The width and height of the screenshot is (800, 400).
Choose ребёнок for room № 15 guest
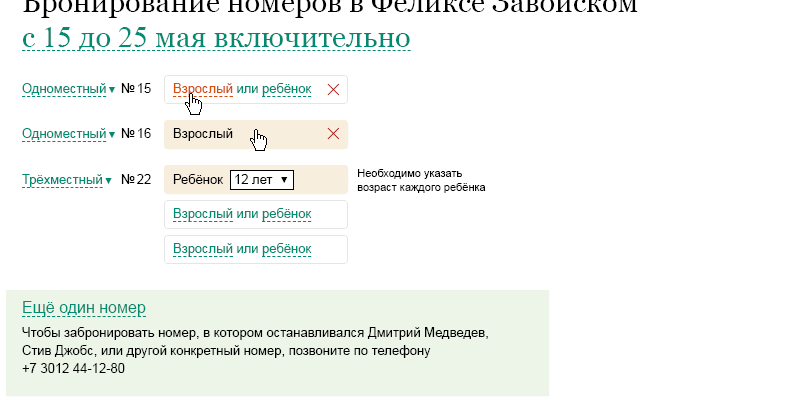(286, 89)
